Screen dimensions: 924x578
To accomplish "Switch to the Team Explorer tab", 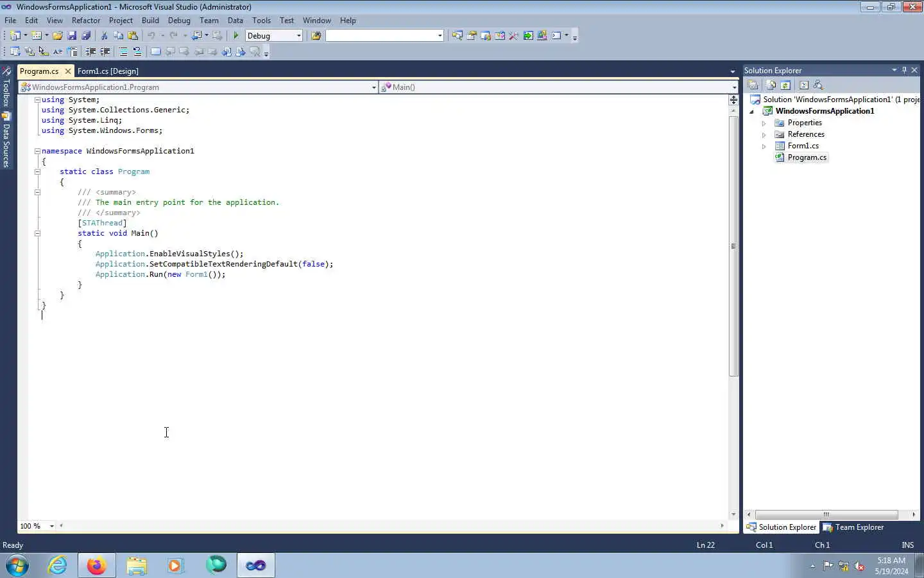I will click(x=853, y=527).
